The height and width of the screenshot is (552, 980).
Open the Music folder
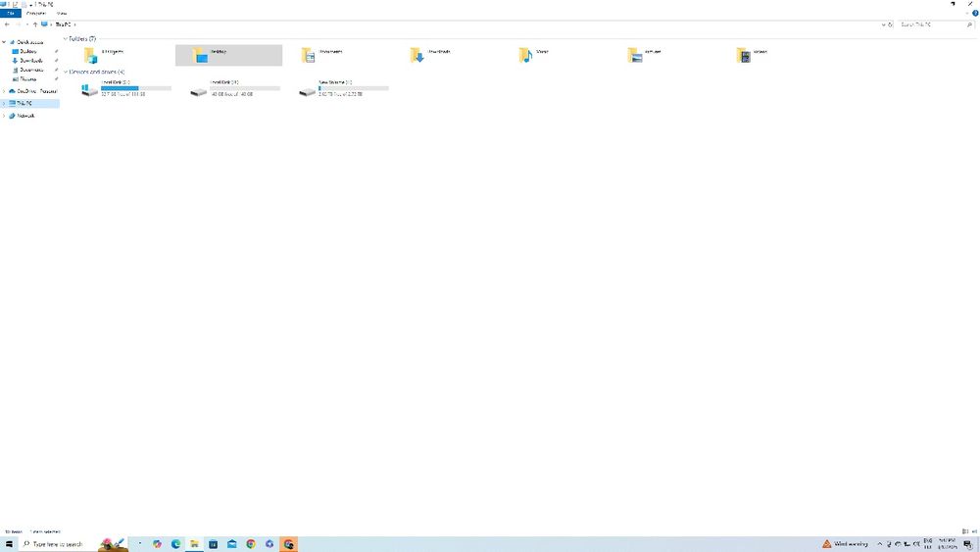coord(555,55)
